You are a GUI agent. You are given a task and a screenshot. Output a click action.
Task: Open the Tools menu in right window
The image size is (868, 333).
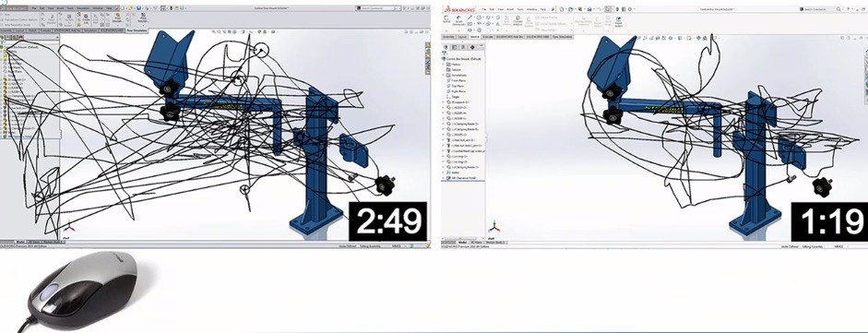pyautogui.click(x=520, y=9)
